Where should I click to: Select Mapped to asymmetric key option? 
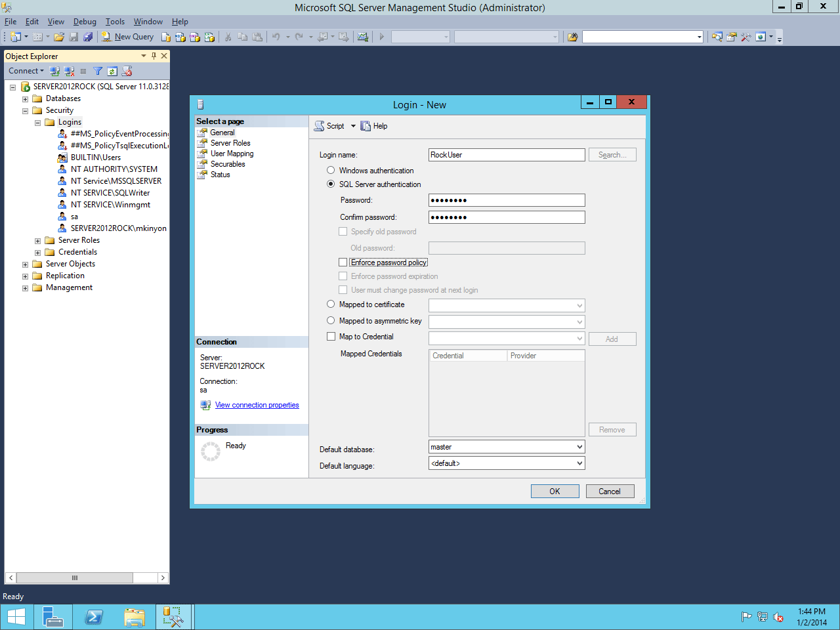click(x=331, y=320)
